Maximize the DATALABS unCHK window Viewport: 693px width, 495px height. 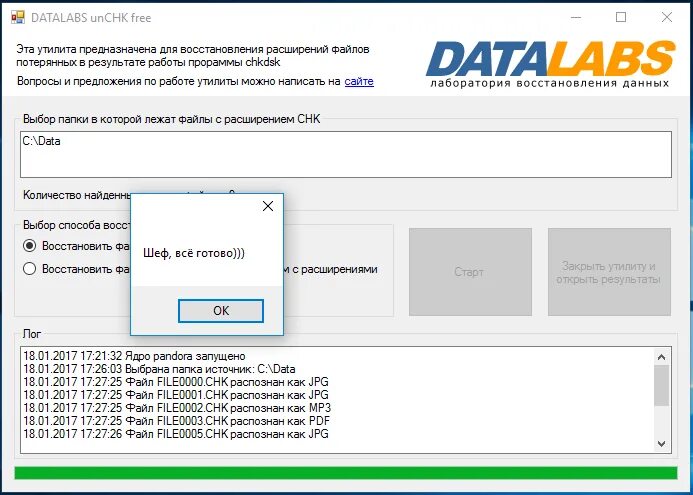tap(621, 18)
